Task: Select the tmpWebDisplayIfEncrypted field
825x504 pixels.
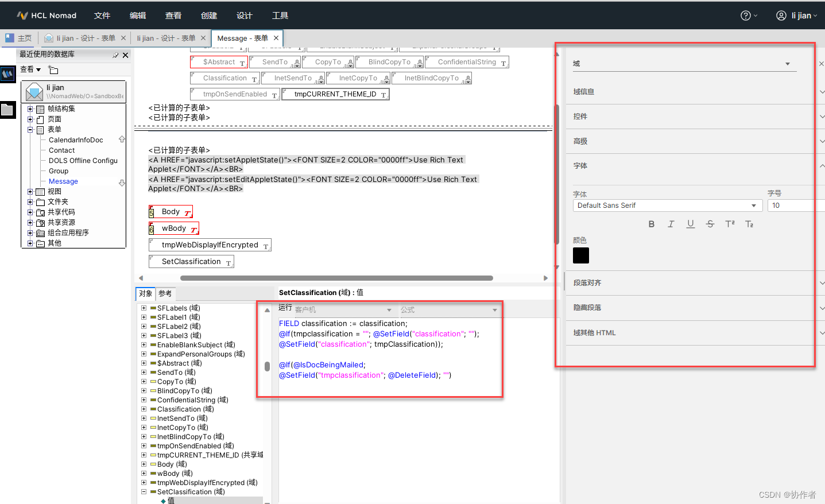Action: coord(210,245)
